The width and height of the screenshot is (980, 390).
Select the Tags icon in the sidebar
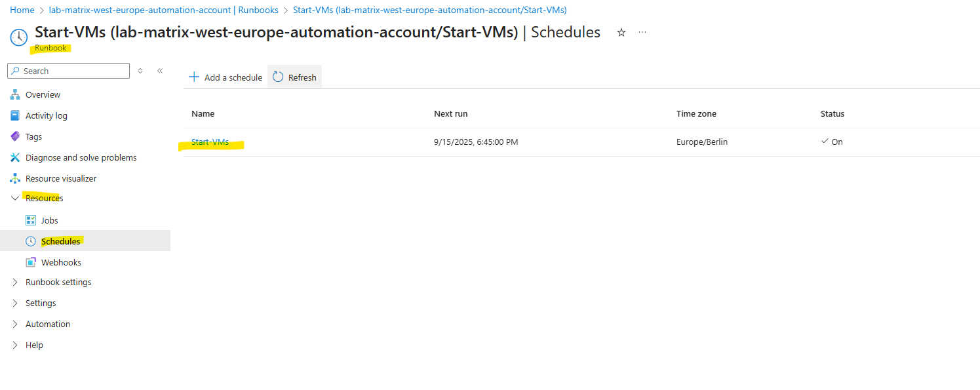(15, 137)
